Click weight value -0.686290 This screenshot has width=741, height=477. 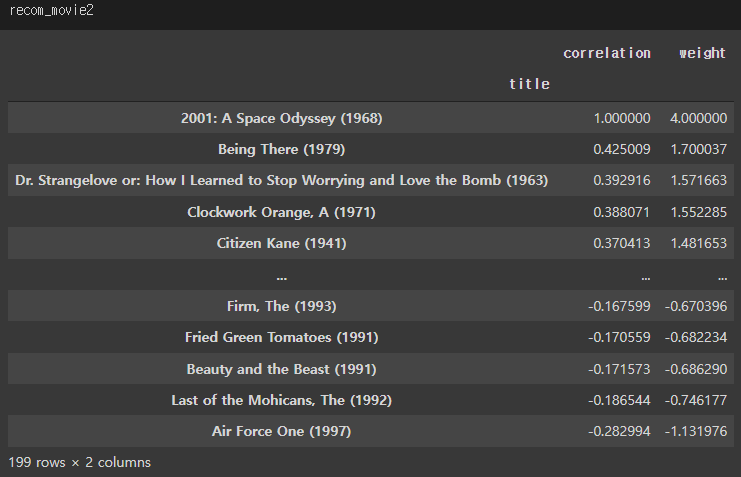point(696,369)
